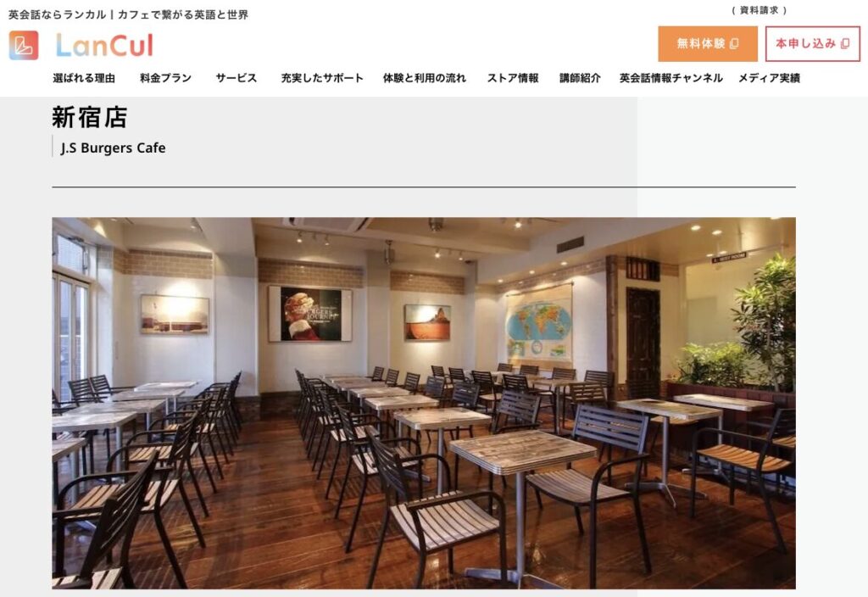Click the site tagline 英会話ならランカル
Viewport: 868px width, 597px height.
pyautogui.click(x=58, y=15)
